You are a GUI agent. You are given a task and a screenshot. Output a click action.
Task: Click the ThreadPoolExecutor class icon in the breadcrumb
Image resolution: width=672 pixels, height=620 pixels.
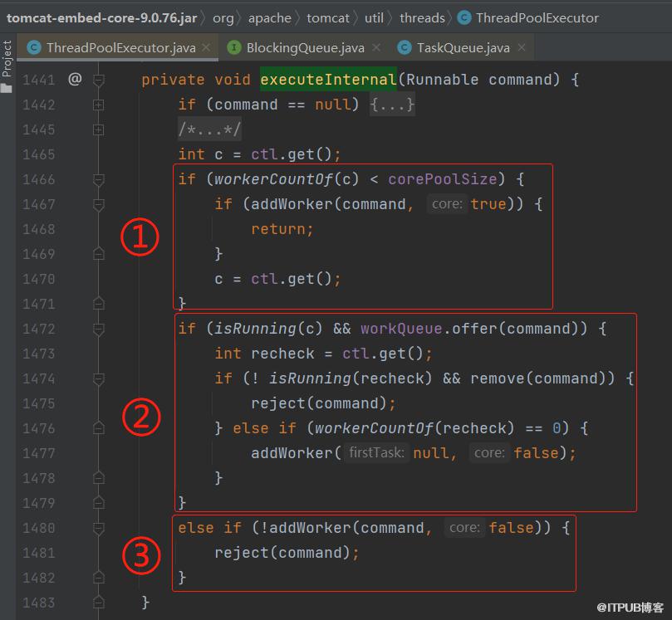464,17
